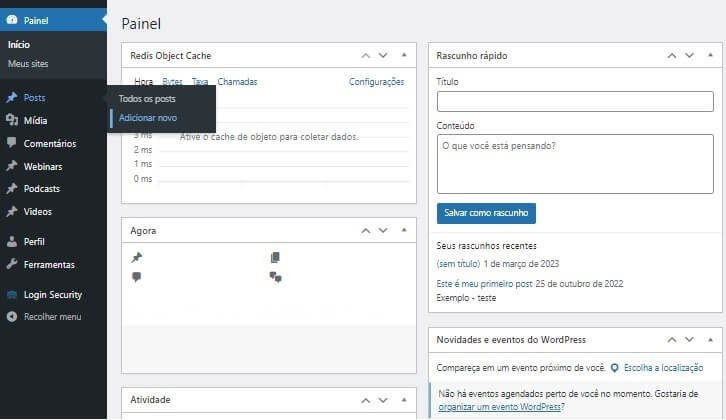Click organizar um evento WordPress link
The height and width of the screenshot is (420, 726).
coord(499,407)
